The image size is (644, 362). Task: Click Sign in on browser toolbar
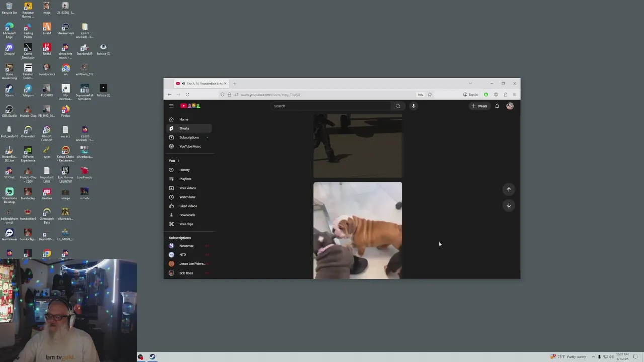(x=471, y=95)
